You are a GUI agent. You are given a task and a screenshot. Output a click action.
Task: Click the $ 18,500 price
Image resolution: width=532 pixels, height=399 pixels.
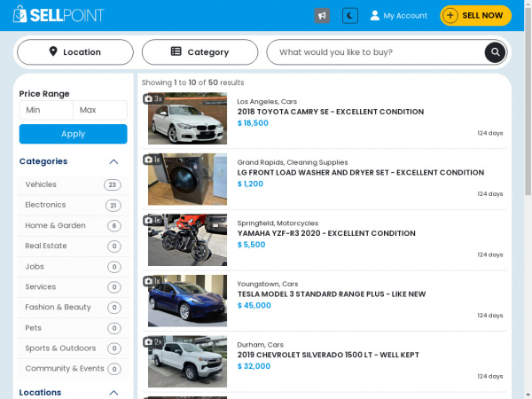click(x=253, y=123)
